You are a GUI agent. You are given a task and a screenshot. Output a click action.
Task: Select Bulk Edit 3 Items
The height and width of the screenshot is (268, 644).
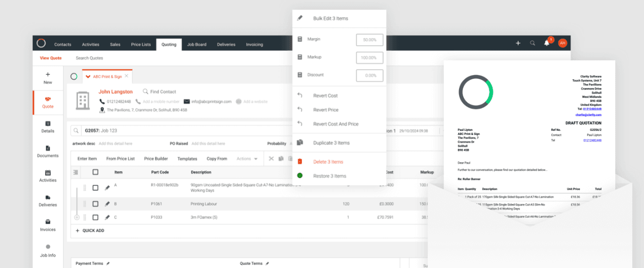point(330,18)
